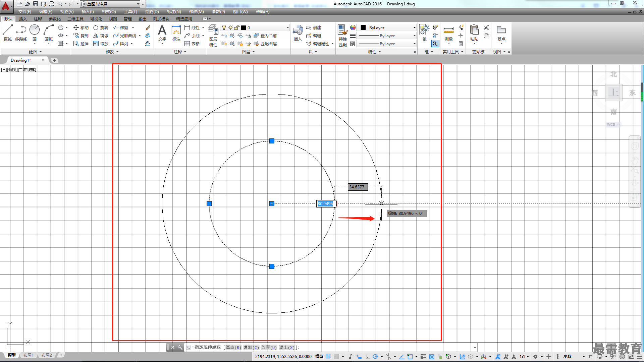Screen dimensions: 644x362
Task: Switch to the 输出 ribbon tab
Action: [143, 19]
